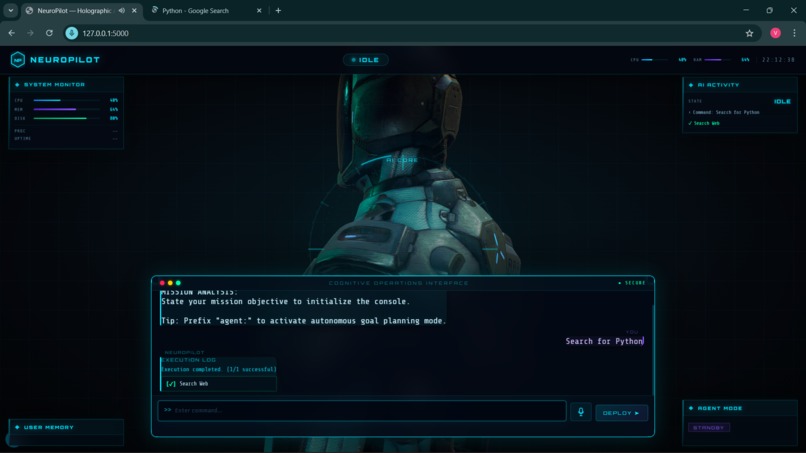The image size is (806, 453).
Task: Go back to the previous page
Action: (x=12, y=33)
